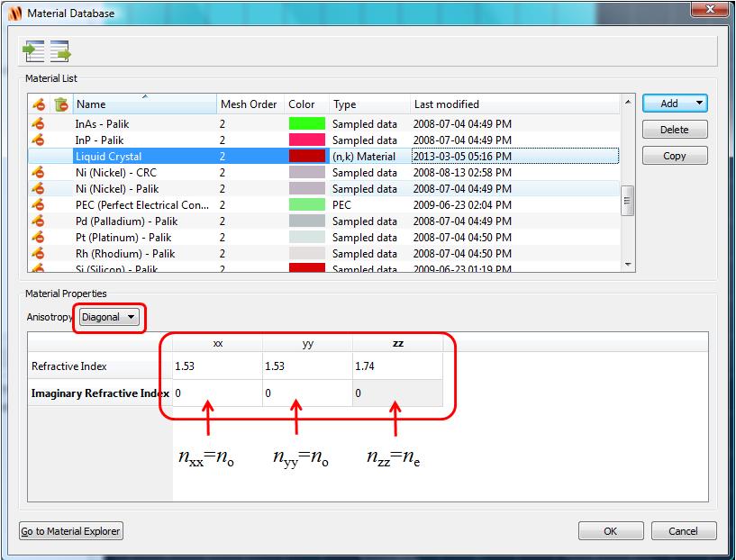The height and width of the screenshot is (560, 736).
Task: Select the Ni (Nickel) - CRC material name
Action: (x=116, y=172)
